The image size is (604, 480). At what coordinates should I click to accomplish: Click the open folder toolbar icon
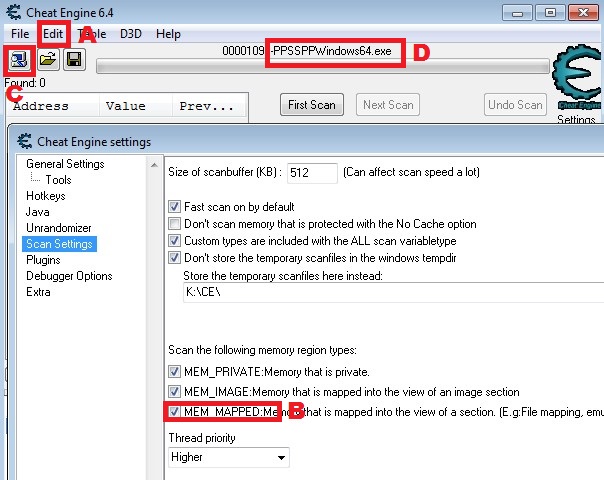pyautogui.click(x=47, y=60)
